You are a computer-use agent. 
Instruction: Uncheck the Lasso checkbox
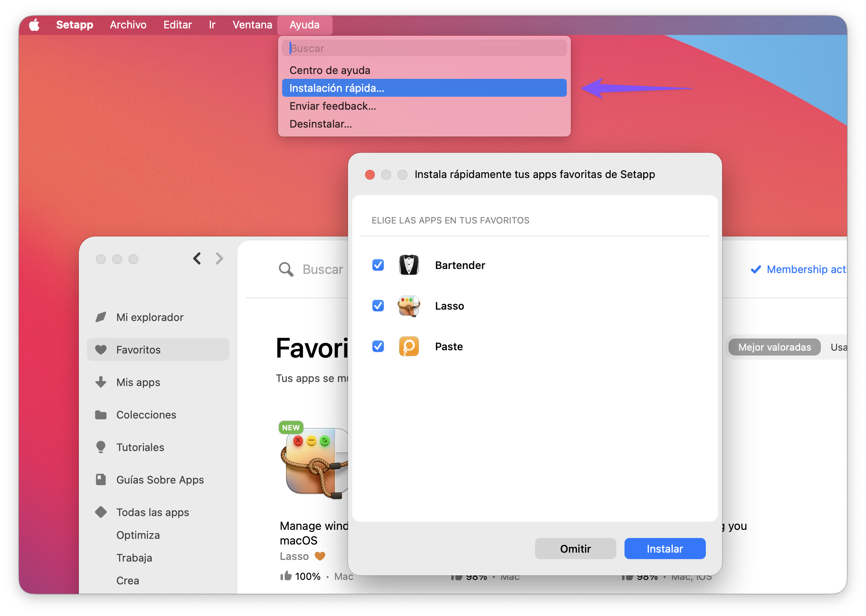(378, 306)
